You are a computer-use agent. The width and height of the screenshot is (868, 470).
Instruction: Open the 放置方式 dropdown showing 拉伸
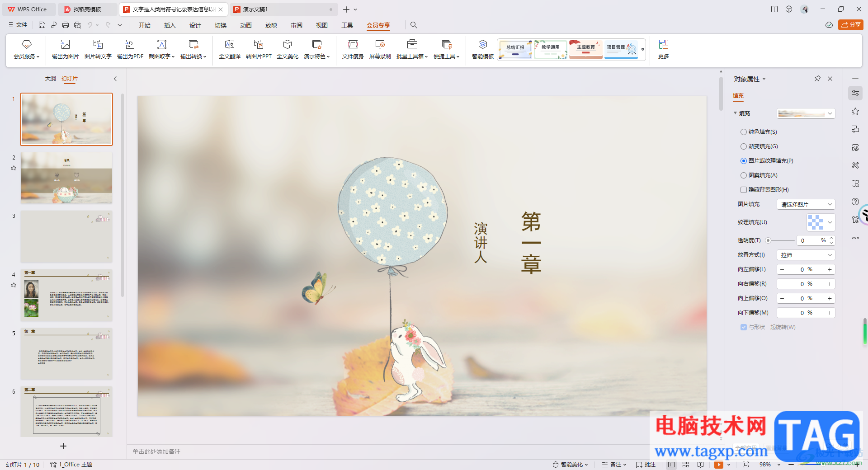[806, 255]
